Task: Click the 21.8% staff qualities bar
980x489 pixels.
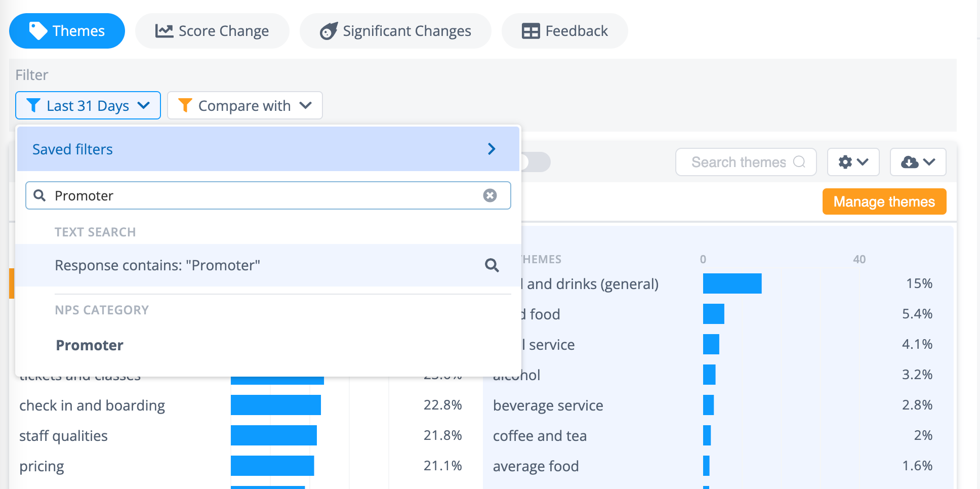Action: tap(274, 435)
